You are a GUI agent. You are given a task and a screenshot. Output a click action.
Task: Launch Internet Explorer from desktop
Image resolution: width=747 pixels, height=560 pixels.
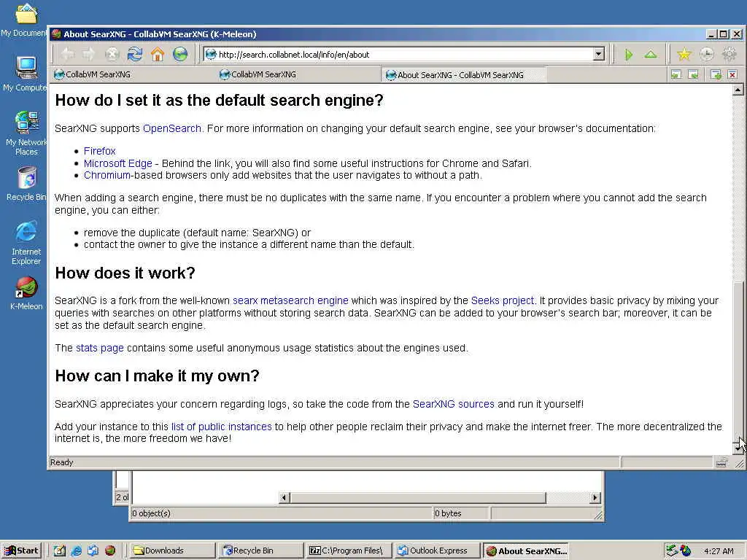pyautogui.click(x=26, y=243)
